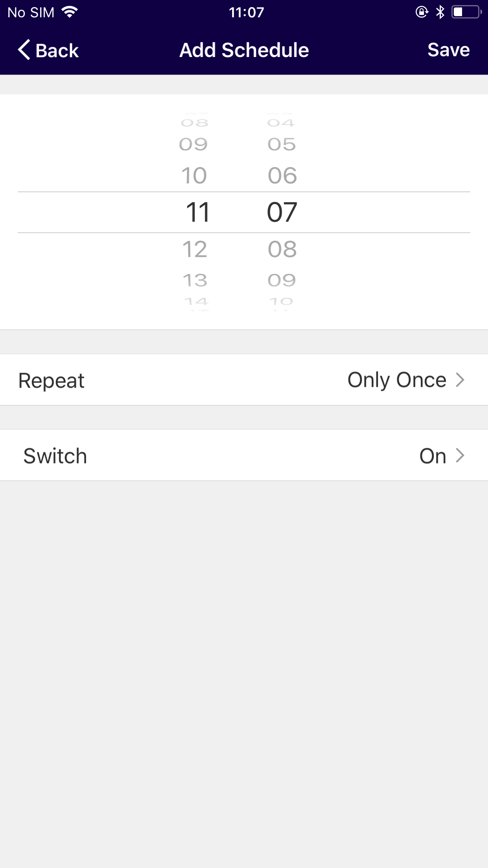The image size is (488, 868).
Task: Expand the Switch On chevron
Action: 460,456
